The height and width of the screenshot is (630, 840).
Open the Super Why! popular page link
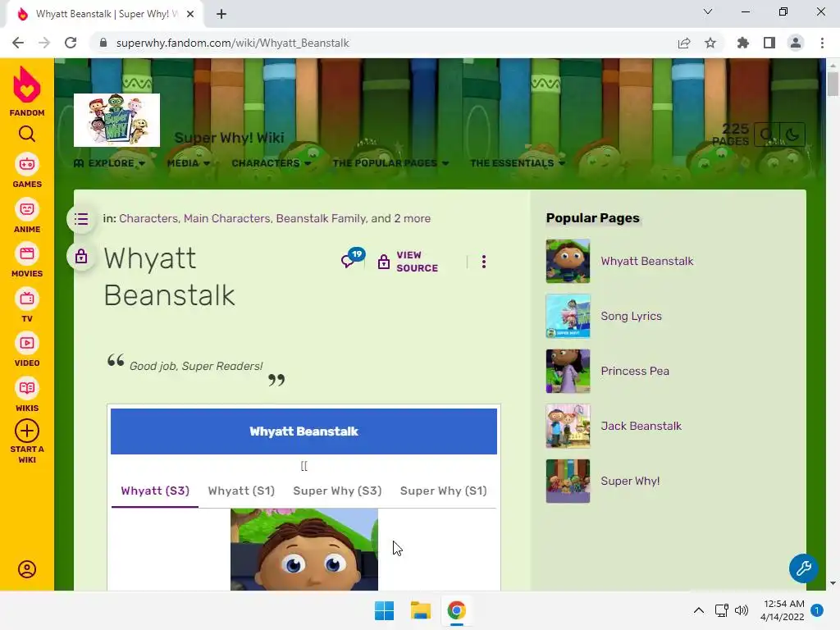tap(630, 481)
